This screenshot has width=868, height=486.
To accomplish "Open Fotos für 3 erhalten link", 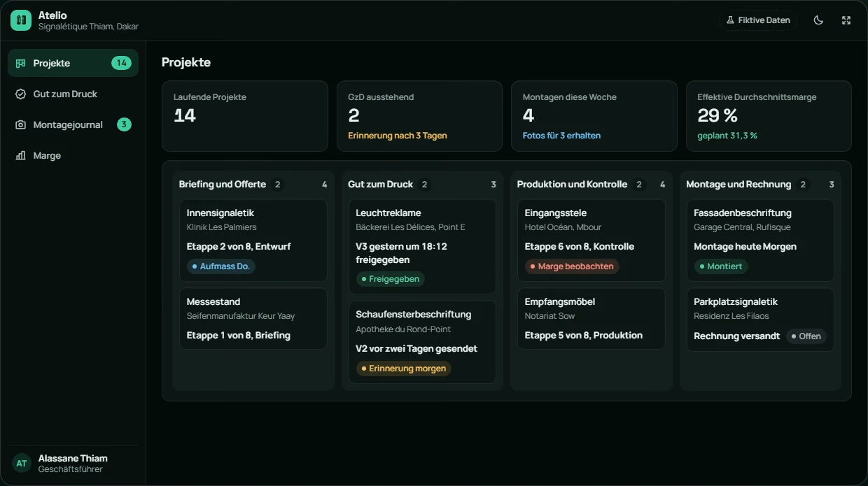I will click(561, 136).
